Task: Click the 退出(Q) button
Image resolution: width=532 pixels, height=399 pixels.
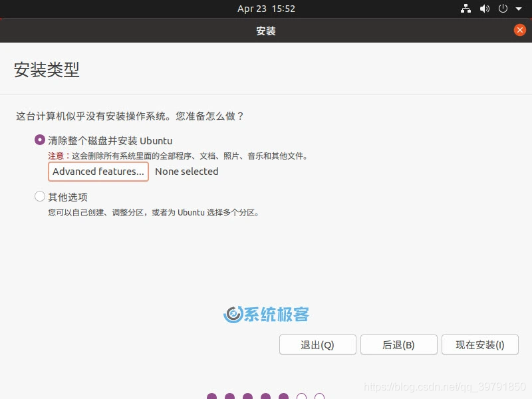Action: tap(318, 344)
